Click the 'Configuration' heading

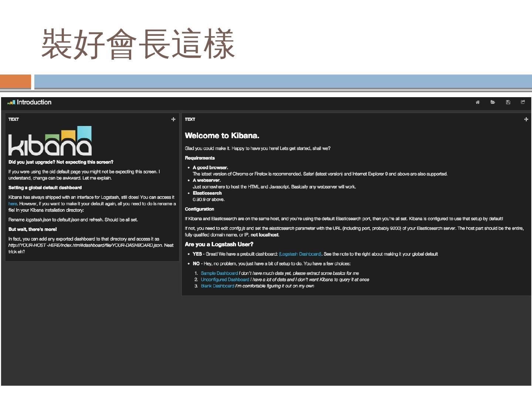pos(199,209)
